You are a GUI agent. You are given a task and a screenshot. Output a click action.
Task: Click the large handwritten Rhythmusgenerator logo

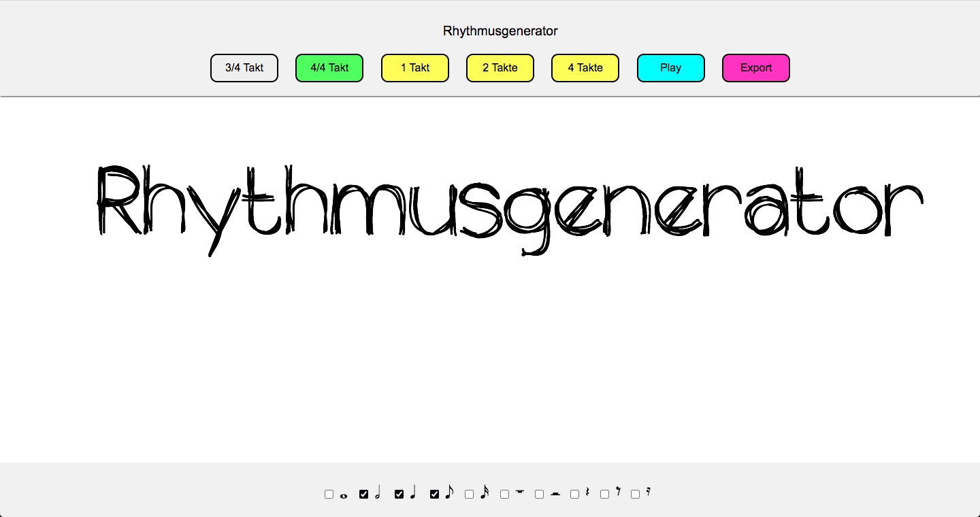tap(510, 210)
